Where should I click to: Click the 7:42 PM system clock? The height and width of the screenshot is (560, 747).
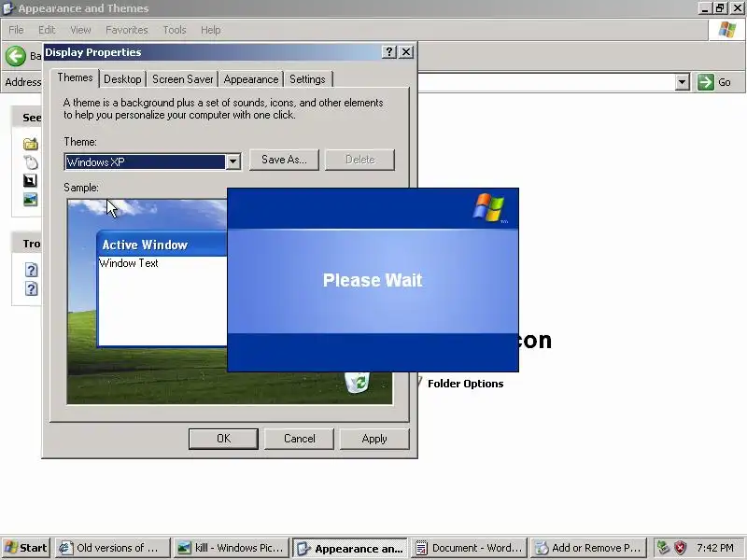point(715,548)
